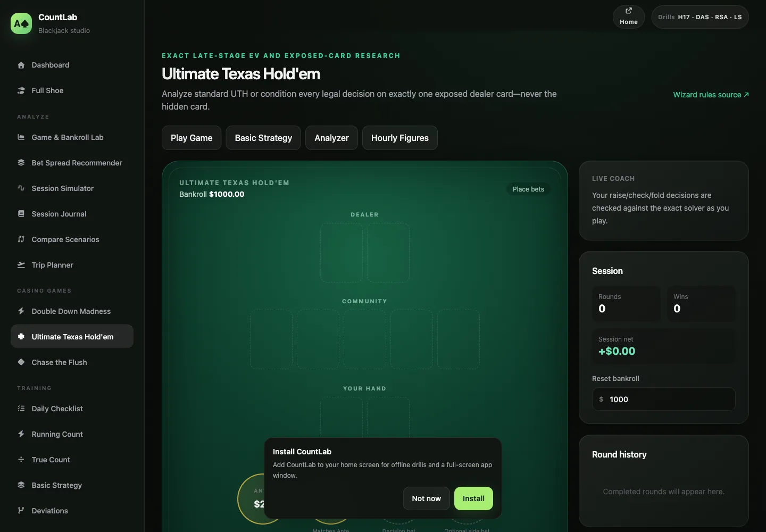
Task: Click the Drills H17 DAS RSA LS pill
Action: pyautogui.click(x=700, y=17)
